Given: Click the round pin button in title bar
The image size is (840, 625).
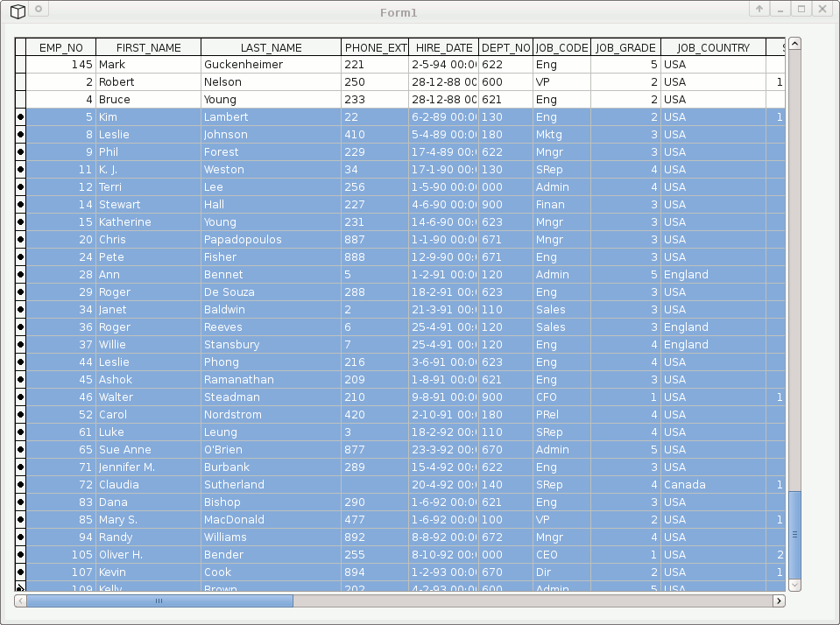Looking at the screenshot, I should coord(39,9).
